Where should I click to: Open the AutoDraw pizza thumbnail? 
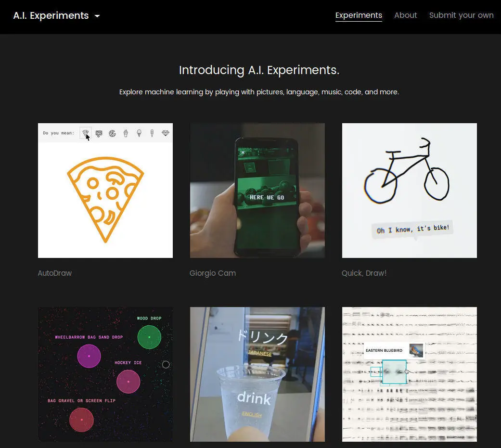point(105,191)
